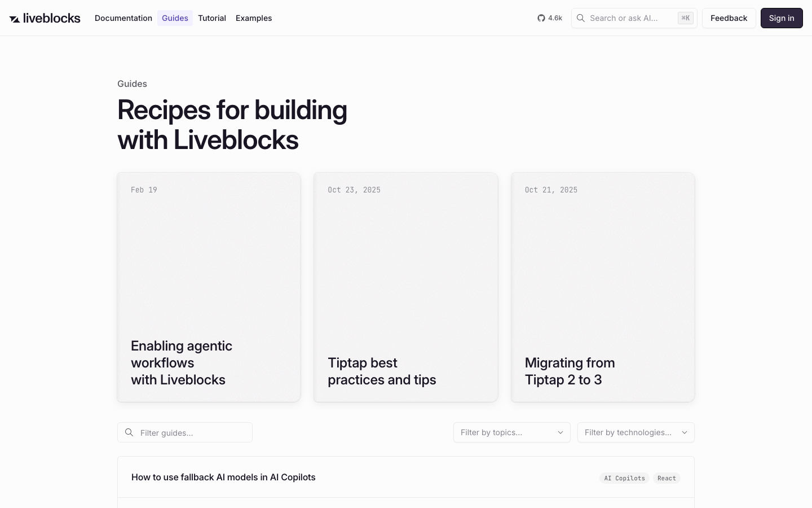
Task: Click the Recipes for building heading
Action: click(232, 125)
